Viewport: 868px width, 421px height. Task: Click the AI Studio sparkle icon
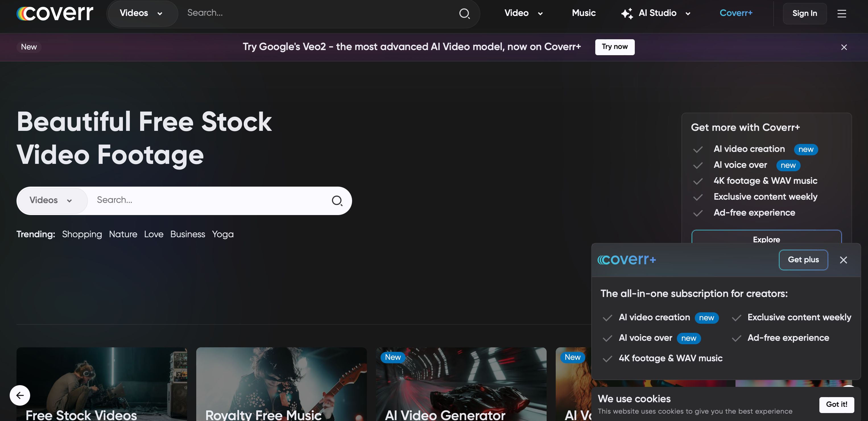click(x=627, y=13)
